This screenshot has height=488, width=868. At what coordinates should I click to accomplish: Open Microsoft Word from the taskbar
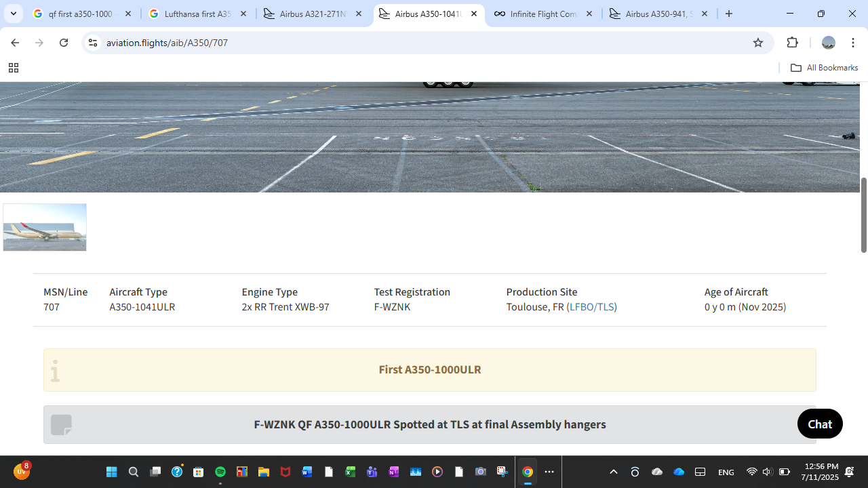(x=307, y=472)
